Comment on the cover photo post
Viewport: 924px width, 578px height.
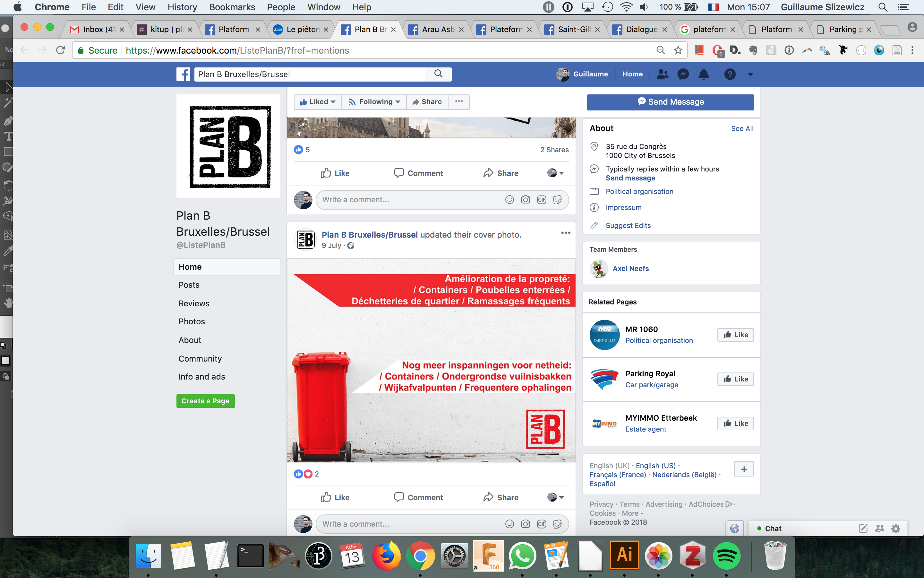[x=418, y=497]
